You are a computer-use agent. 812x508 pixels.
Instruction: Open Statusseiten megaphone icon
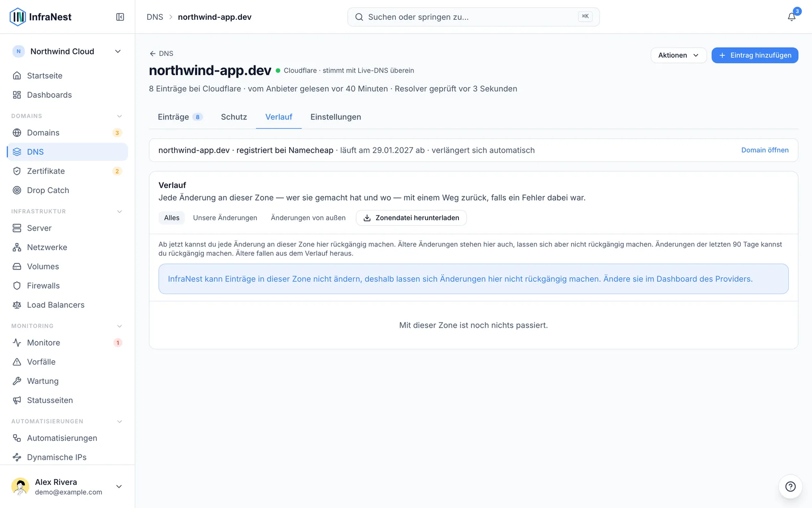point(17,400)
